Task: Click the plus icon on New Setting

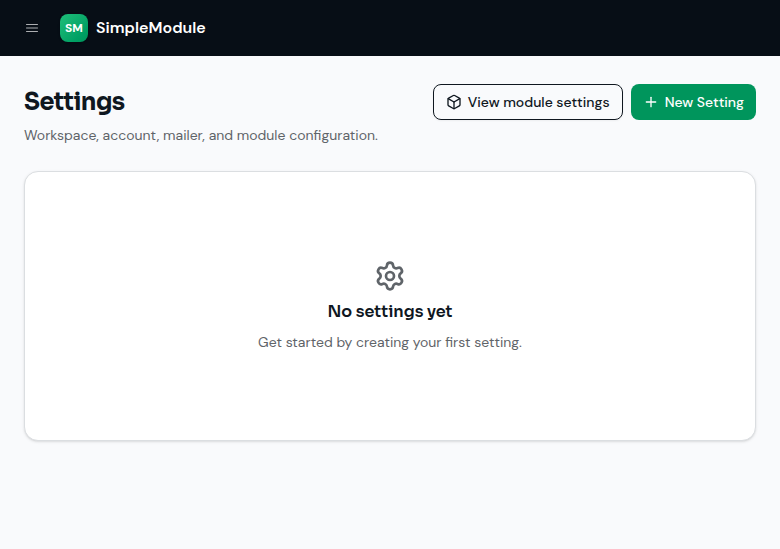Action: [x=651, y=102]
